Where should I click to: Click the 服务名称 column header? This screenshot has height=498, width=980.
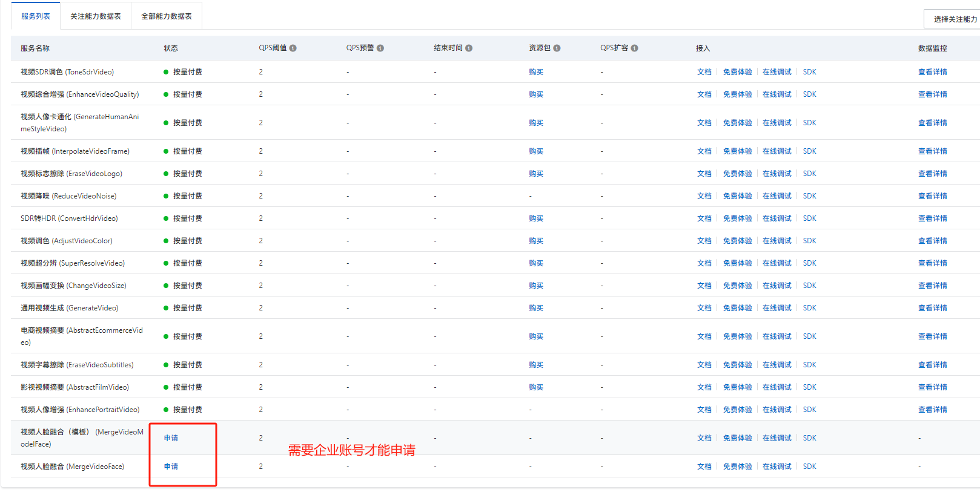point(35,48)
